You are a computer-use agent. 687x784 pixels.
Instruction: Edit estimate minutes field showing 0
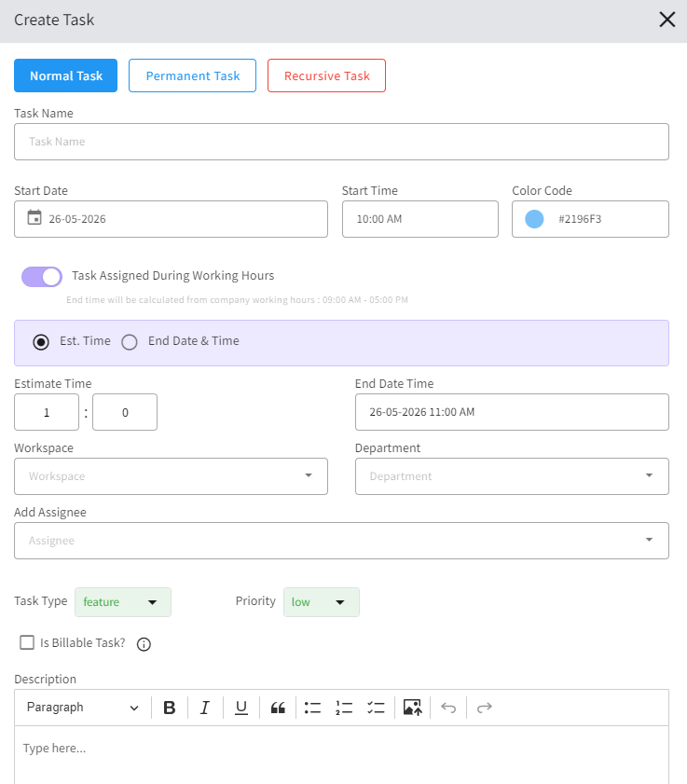click(125, 412)
